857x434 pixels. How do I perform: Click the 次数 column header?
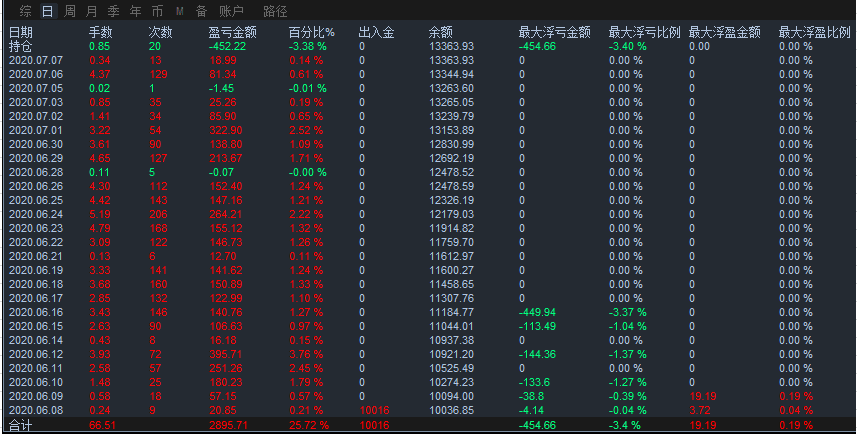coord(160,33)
